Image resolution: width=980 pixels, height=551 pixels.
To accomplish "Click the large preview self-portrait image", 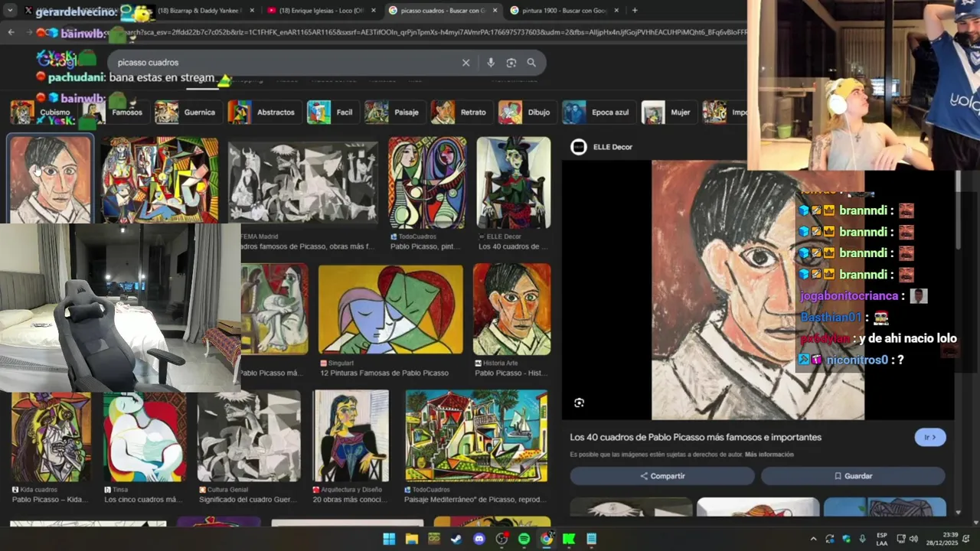I will point(758,290).
